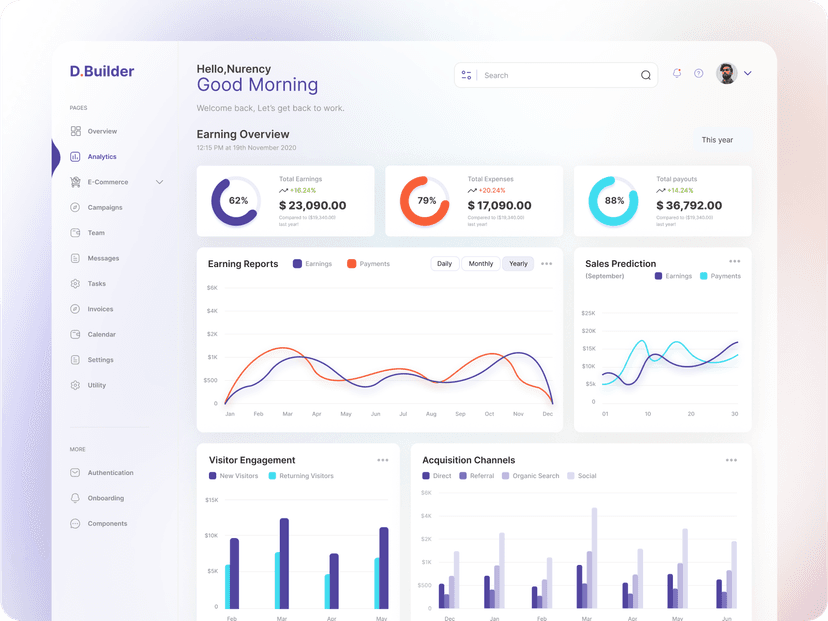Open the Authentication menu item
This screenshot has height=621, width=828.
coord(110,473)
